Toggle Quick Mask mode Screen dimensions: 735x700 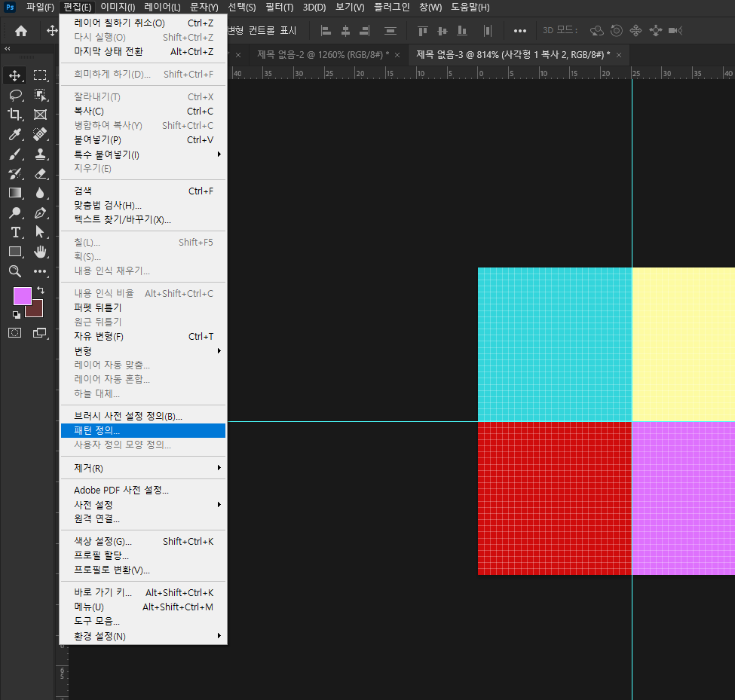(x=14, y=333)
